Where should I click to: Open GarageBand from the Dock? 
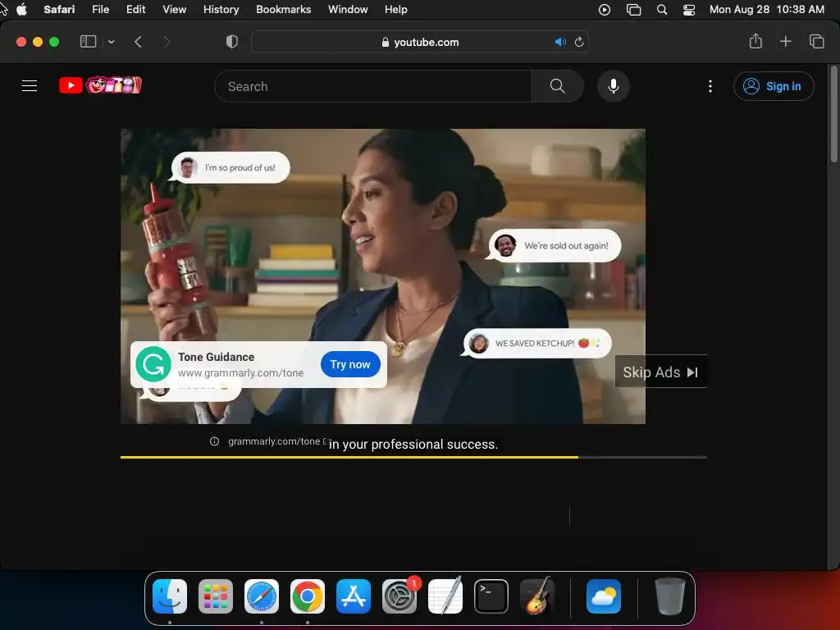click(537, 596)
